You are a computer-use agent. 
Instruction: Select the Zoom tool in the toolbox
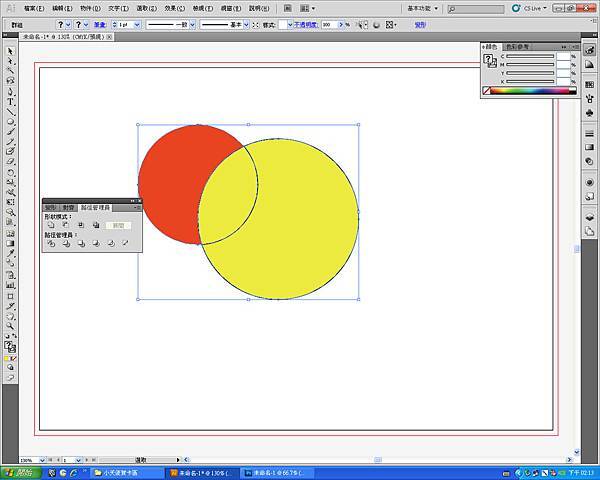click(x=10, y=326)
